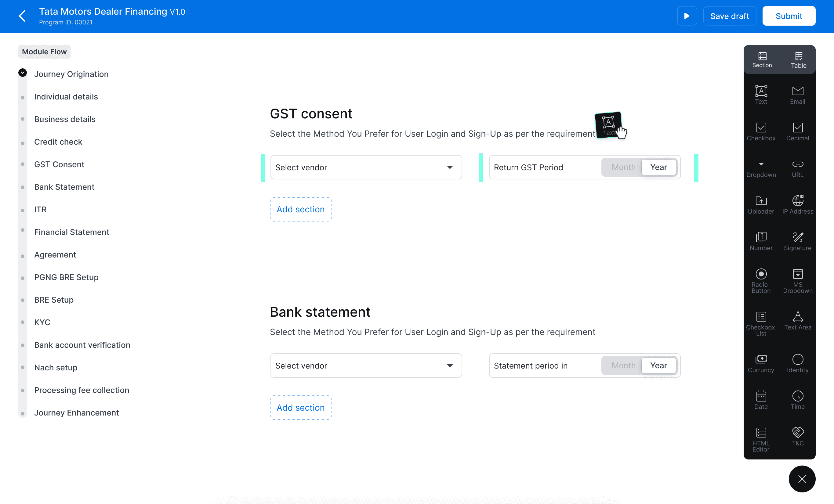Screen dimensions: 834x504
Task: Select the Checkbox List component
Action: click(x=761, y=324)
